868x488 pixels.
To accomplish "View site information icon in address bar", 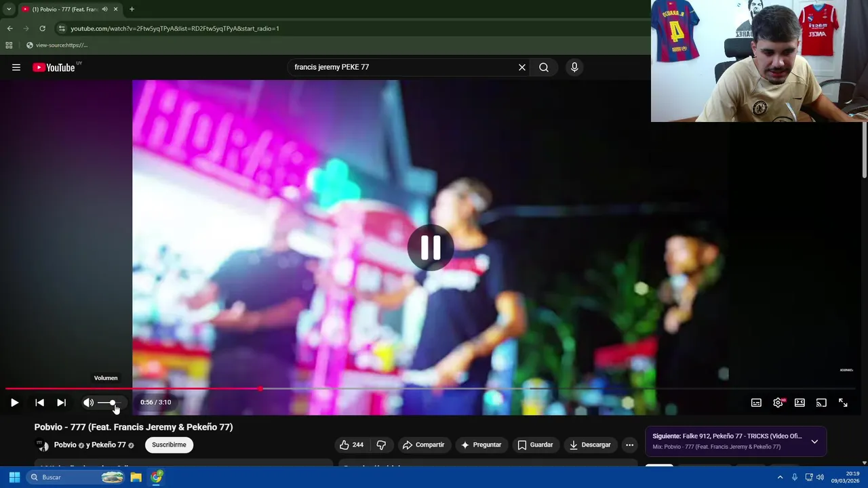I will [x=62, y=28].
